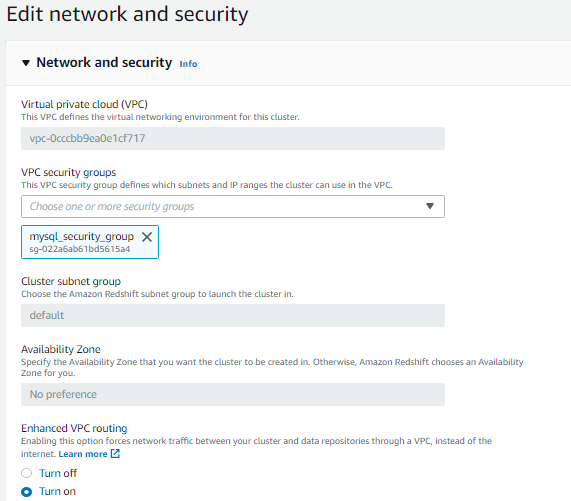This screenshot has width=571, height=501.
Task: Click the Cluster subnet group default field
Action: click(x=233, y=315)
